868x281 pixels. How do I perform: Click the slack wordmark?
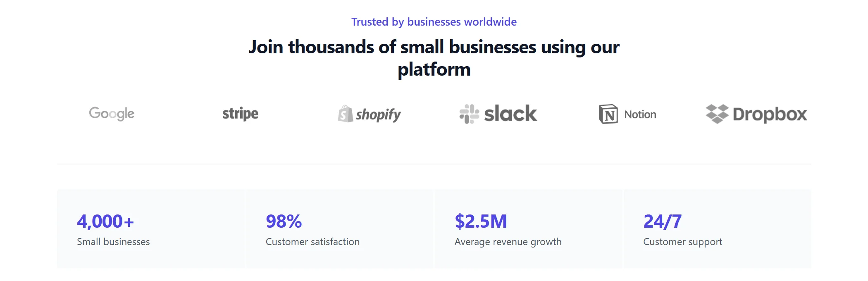click(x=510, y=113)
